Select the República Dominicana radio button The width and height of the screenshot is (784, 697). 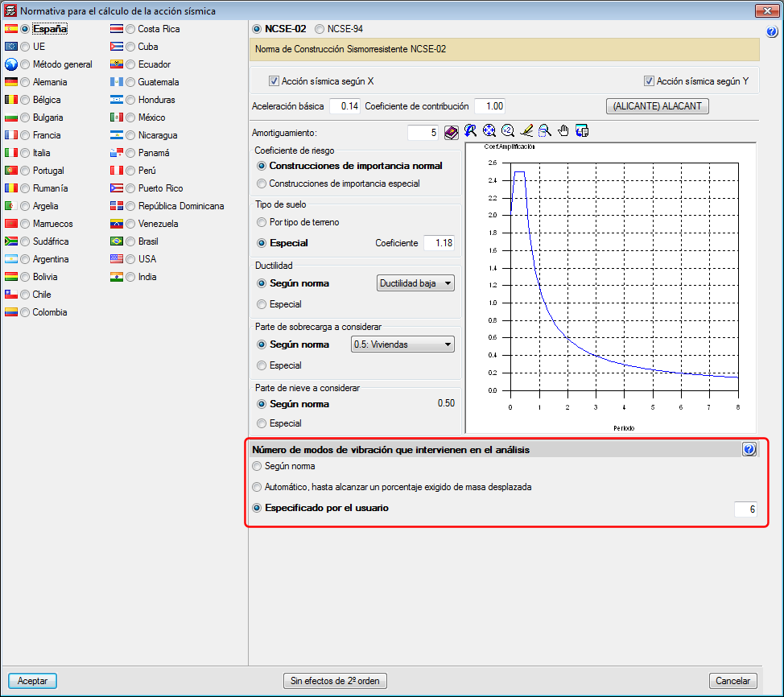tap(130, 206)
